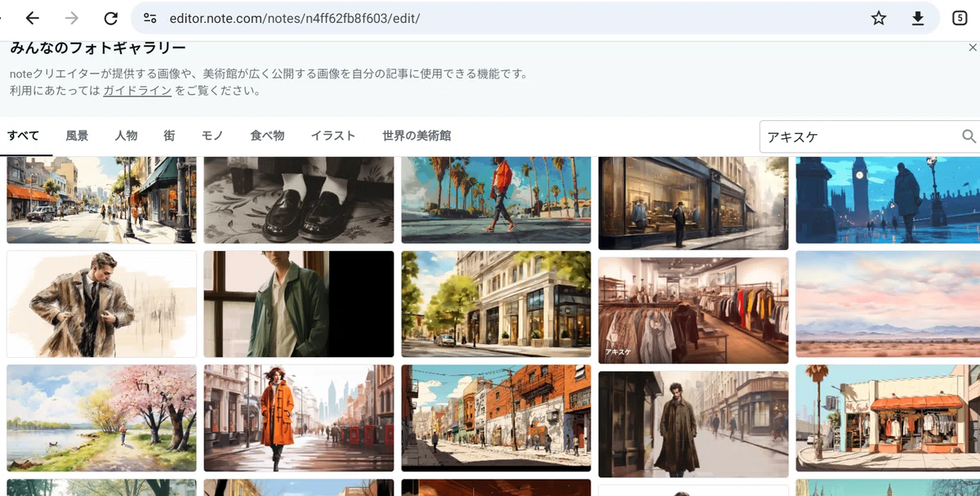
Task: Reload the current page
Action: 111,18
